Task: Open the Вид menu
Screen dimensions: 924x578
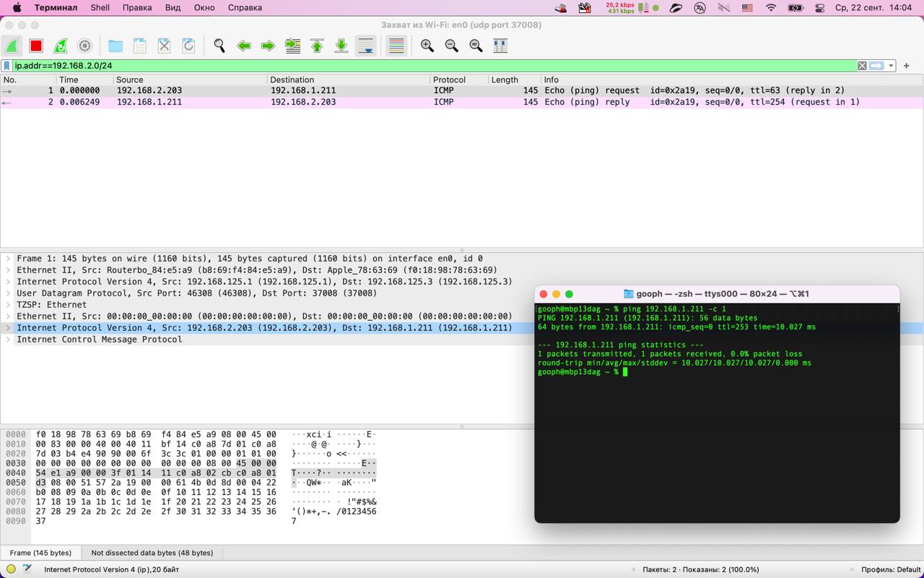Action: [173, 8]
